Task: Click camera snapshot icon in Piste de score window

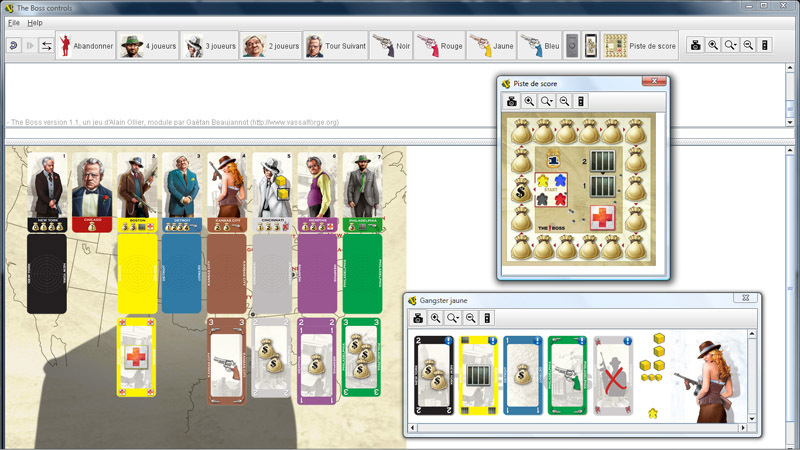Action: 512,101
